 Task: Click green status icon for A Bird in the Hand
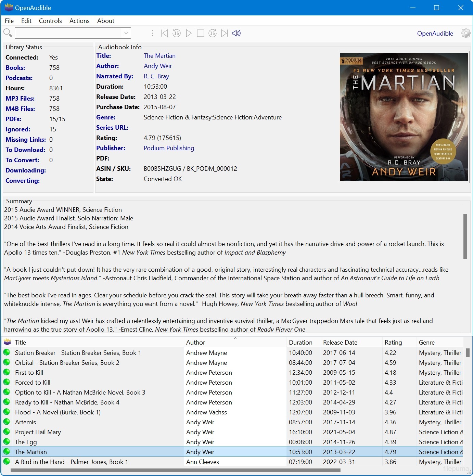[x=7, y=462]
